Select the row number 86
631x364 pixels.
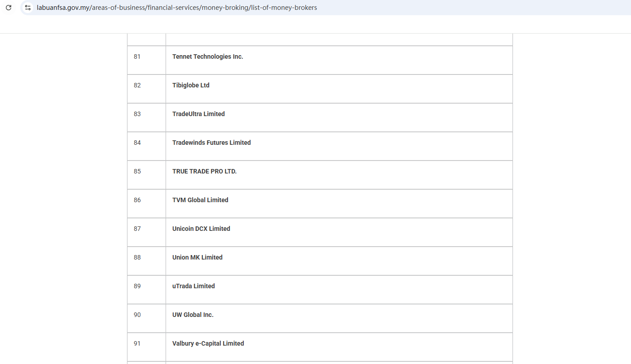click(137, 200)
